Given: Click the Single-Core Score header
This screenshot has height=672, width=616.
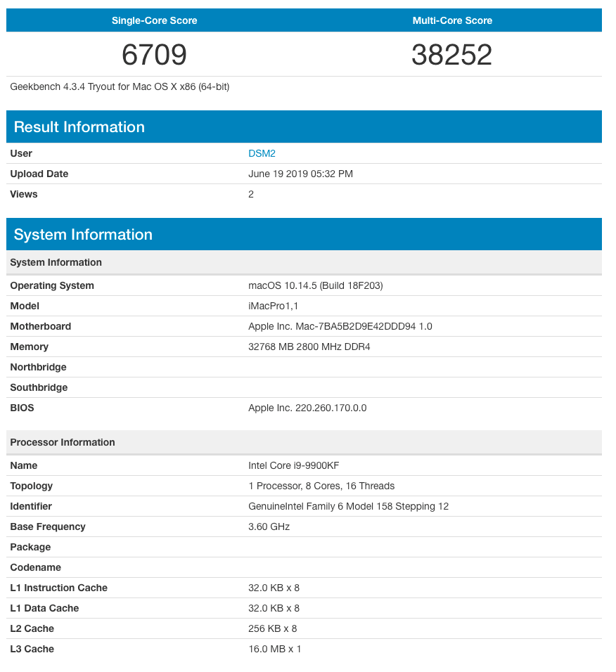Looking at the screenshot, I should (154, 20).
